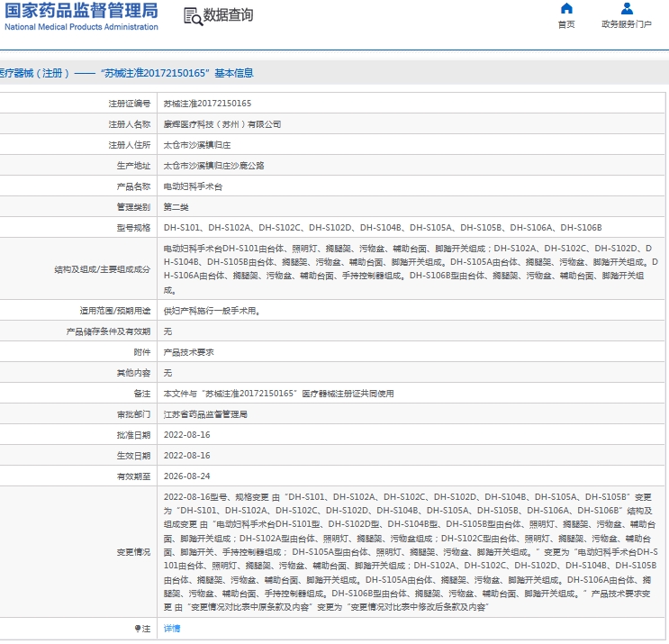Click the model list starting DH-S101

[x=383, y=228]
